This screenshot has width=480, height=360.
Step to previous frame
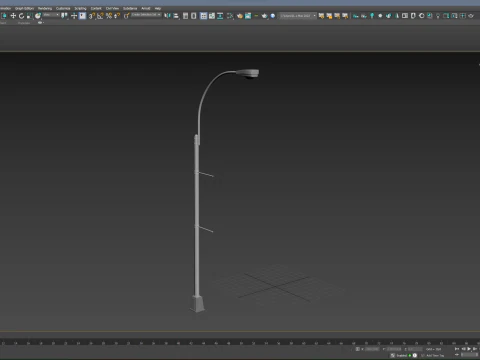(463, 349)
